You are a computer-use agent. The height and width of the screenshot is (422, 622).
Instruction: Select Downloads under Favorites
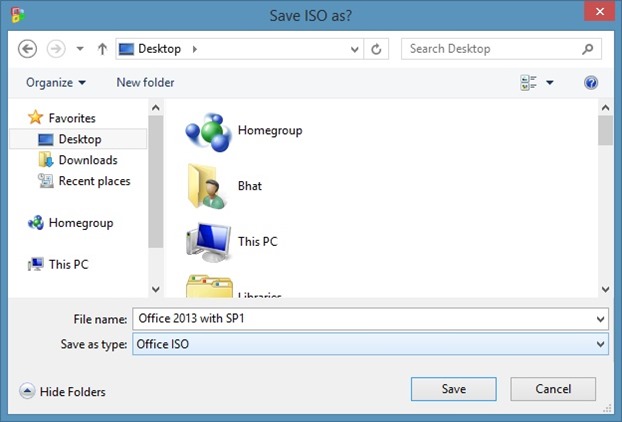[x=88, y=160]
